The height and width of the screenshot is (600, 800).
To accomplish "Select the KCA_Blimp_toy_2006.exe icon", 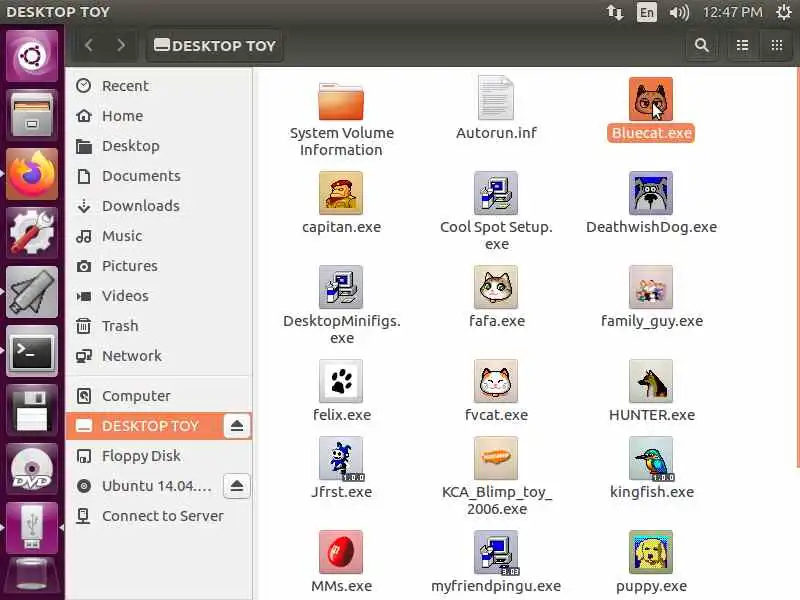I will tap(496, 458).
